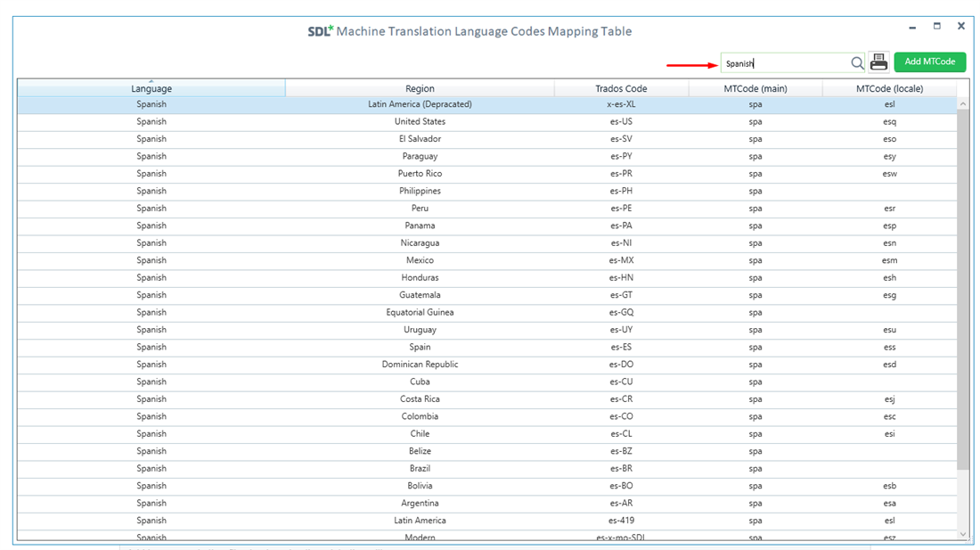
Task: Click the esq locale code cell
Action: coord(889,122)
